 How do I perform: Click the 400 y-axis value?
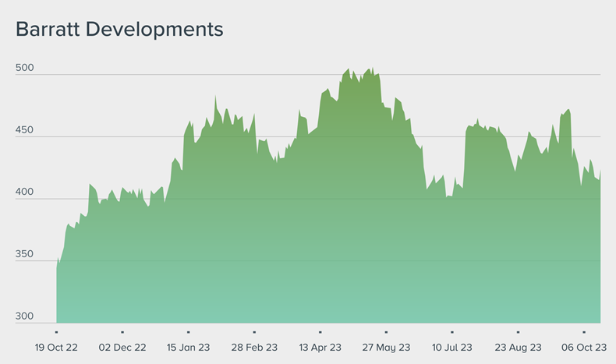pos(25,193)
